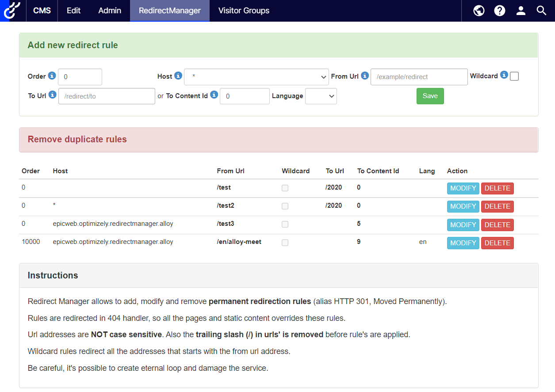
Task: Toggle Wildcard checkbox for the /test rule
Action: 285,188
